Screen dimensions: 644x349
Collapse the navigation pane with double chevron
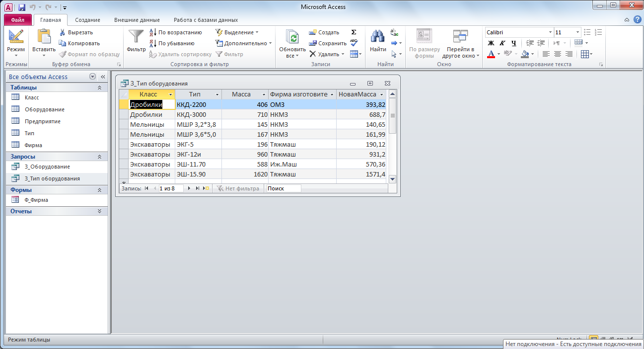pyautogui.click(x=103, y=77)
